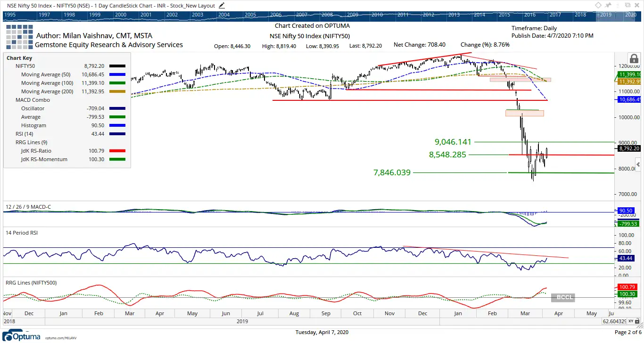Click the Chart Created on OPTUMA text

[x=313, y=26]
